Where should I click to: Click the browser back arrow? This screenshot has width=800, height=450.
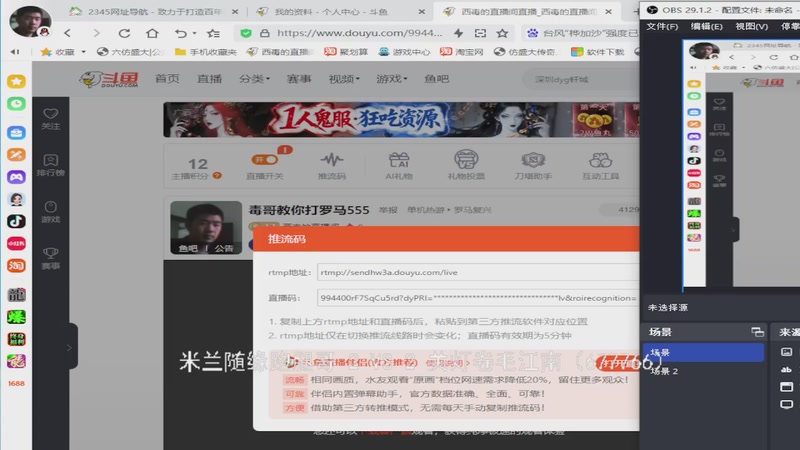[x=67, y=33]
